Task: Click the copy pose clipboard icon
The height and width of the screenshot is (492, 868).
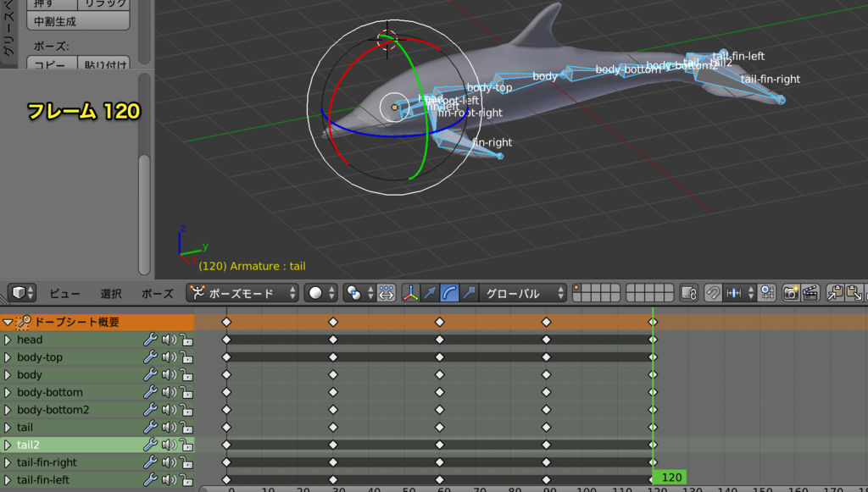Action: pos(835,293)
